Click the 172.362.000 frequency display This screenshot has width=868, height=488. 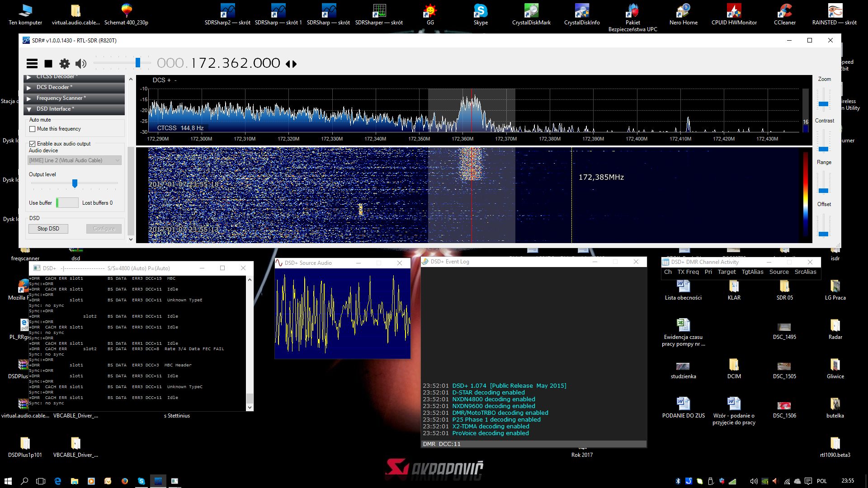tap(219, 63)
